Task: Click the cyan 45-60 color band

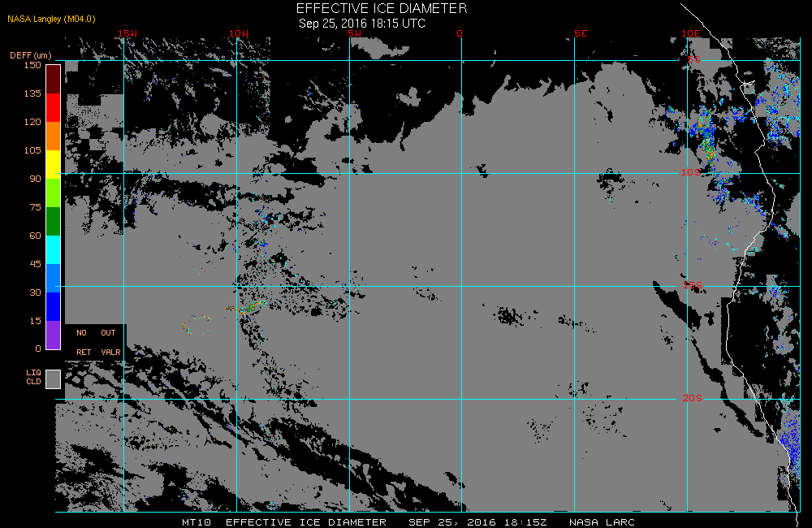Action: (x=54, y=250)
